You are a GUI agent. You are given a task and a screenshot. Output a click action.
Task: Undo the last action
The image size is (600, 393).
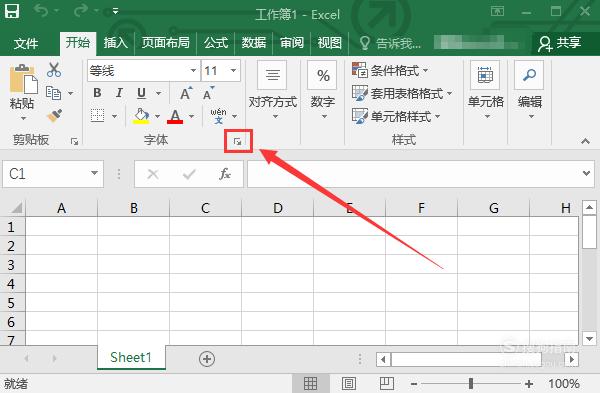pos(41,11)
